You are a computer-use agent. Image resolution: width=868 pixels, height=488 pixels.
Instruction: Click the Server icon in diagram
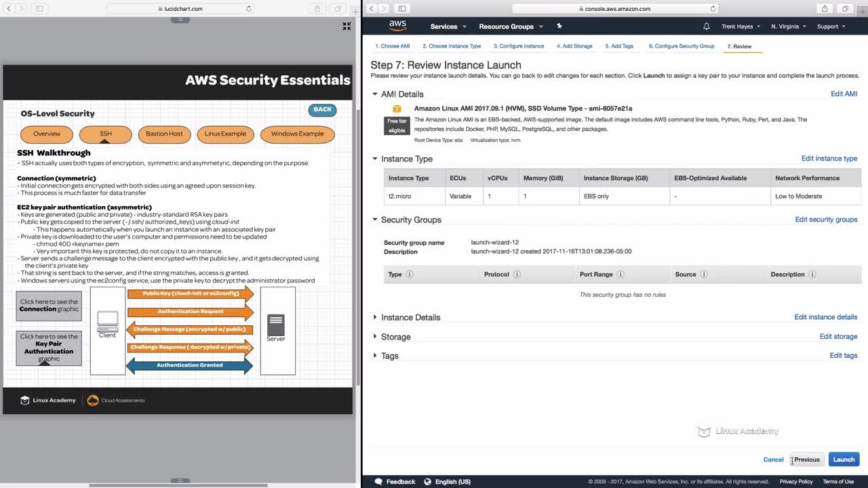pos(275,324)
